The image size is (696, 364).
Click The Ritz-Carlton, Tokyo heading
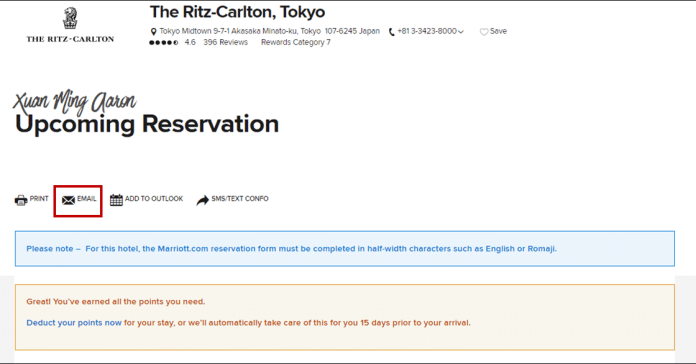(x=237, y=12)
